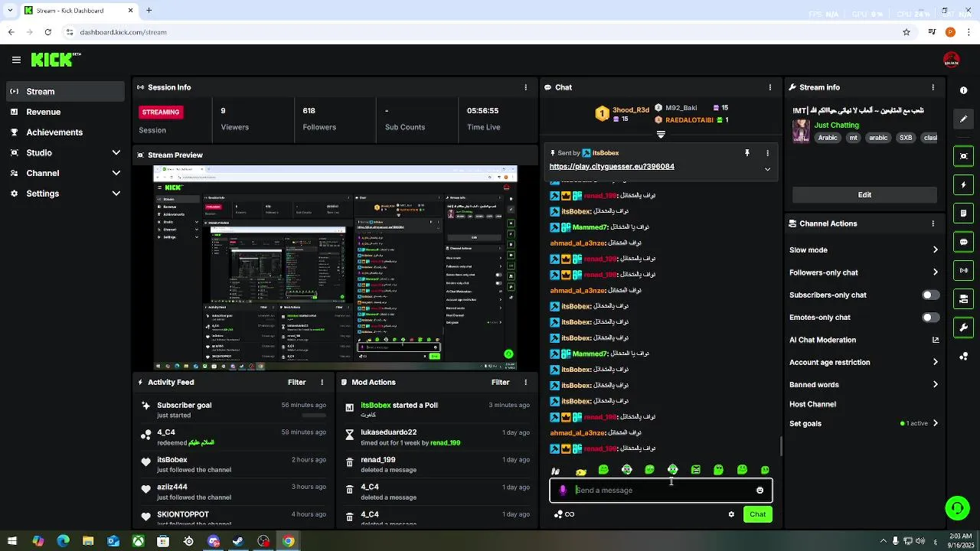Open Stream info three-dot menu
The image size is (980, 551).
[933, 87]
